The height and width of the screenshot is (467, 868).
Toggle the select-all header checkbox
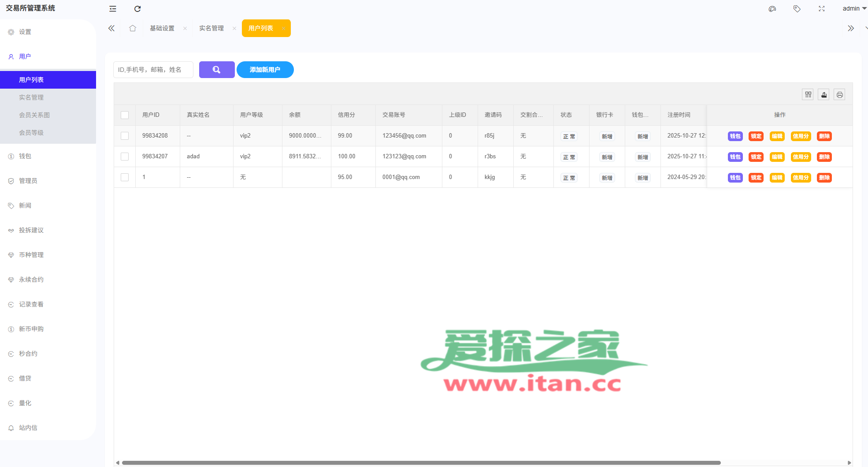125,115
